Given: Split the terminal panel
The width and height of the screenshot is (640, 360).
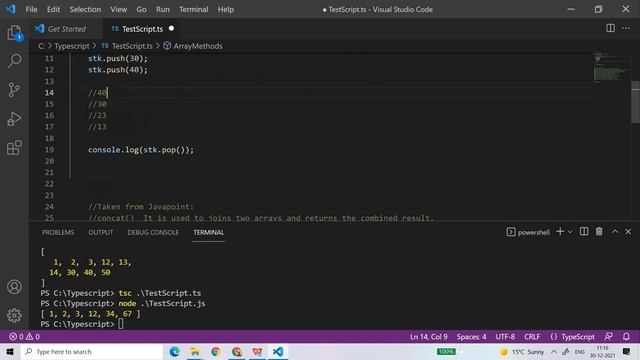Looking at the screenshot, I should [x=584, y=231].
